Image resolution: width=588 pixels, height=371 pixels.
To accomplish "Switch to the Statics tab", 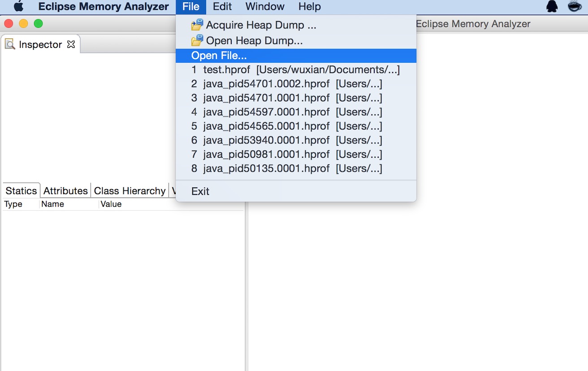I will 21,190.
